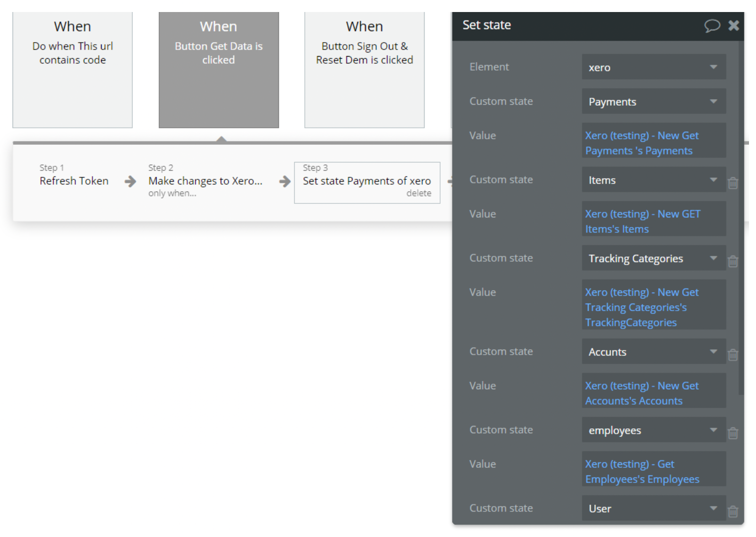Open the Element dropdown showing xero
The width and height of the screenshot is (756, 537).
[x=654, y=67]
